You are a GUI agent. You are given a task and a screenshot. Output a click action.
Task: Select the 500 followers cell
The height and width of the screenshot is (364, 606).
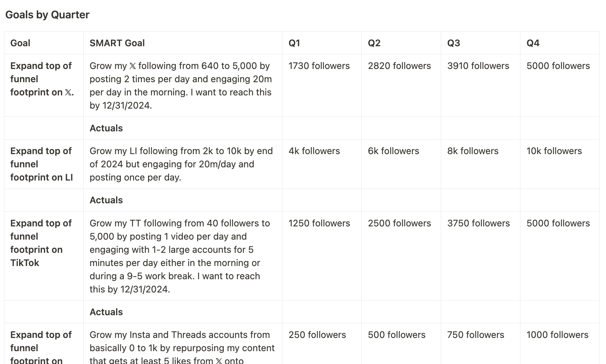[401, 344]
